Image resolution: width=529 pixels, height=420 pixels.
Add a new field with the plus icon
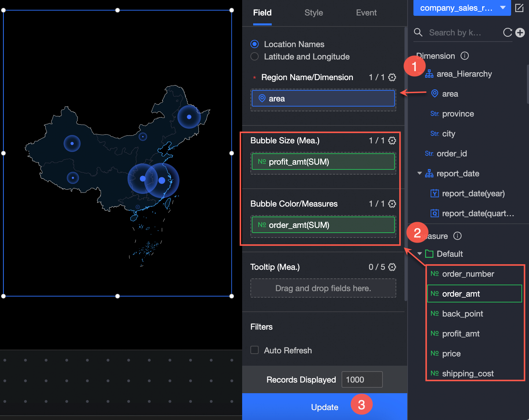520,33
